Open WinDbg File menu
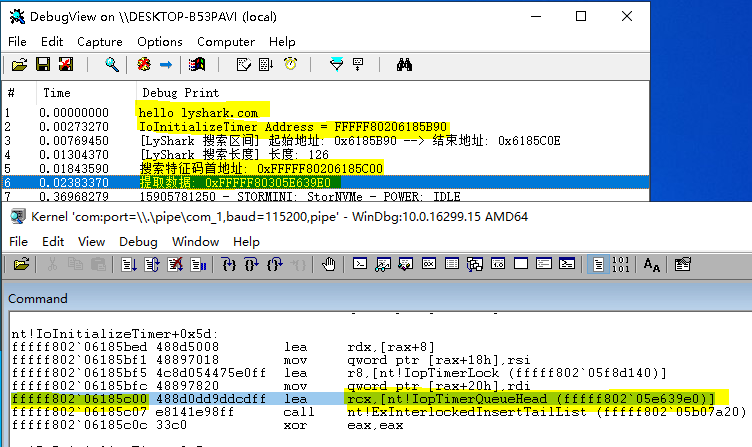Screen dimensions: 752x447 point(18,242)
